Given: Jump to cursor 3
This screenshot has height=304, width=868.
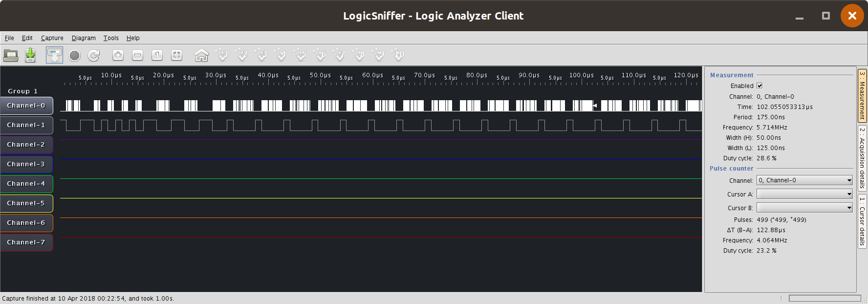Looking at the screenshot, I should (261, 55).
